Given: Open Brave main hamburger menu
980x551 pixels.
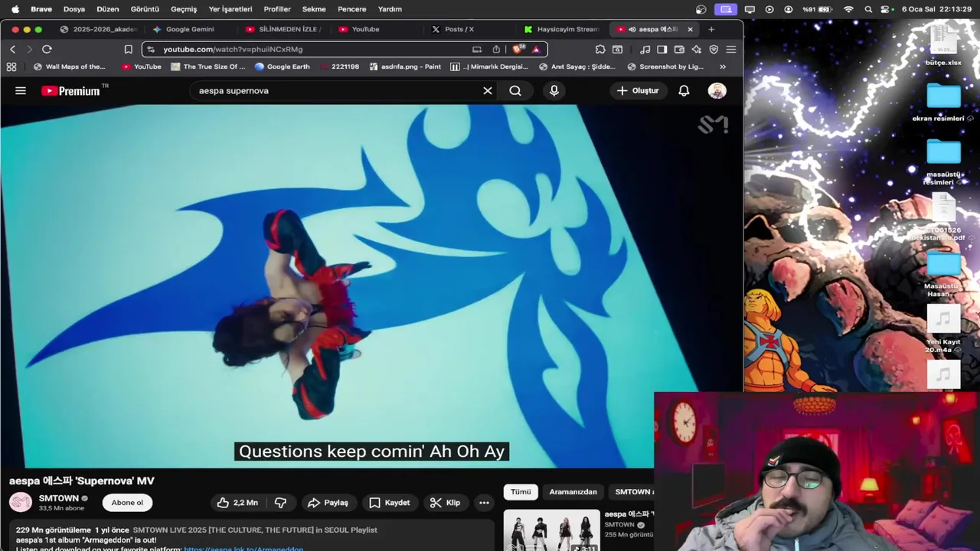Looking at the screenshot, I should pyautogui.click(x=731, y=49).
